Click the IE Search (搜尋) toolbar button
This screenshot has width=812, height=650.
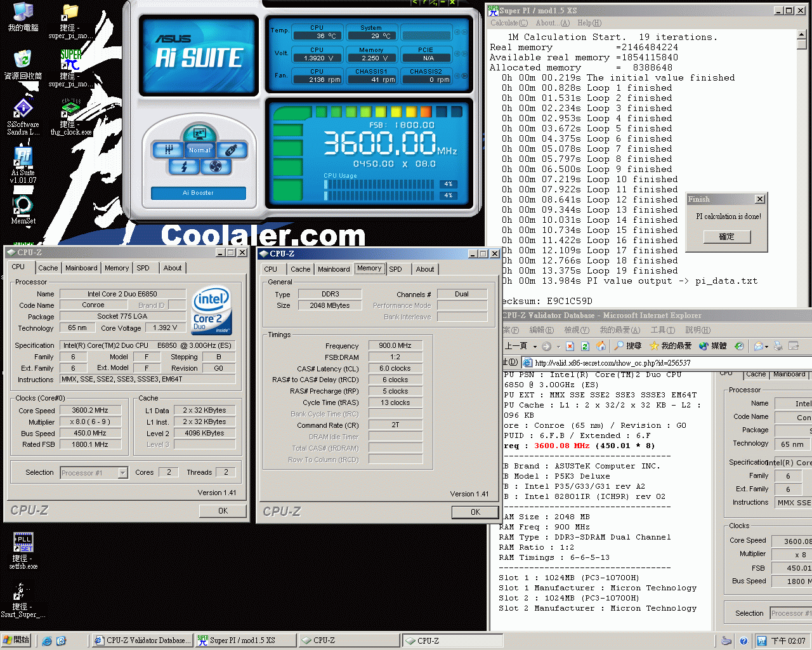627,346
